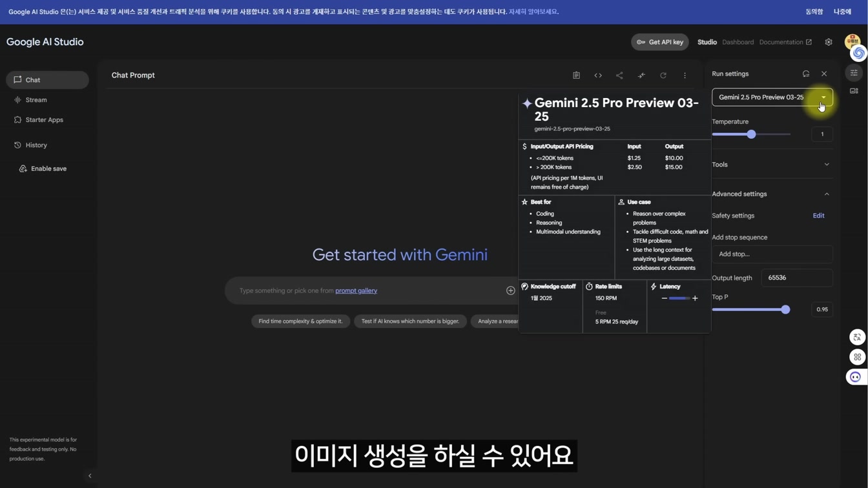The width and height of the screenshot is (868, 488).
Task: Click the cookie consent agree button
Action: [814, 12]
